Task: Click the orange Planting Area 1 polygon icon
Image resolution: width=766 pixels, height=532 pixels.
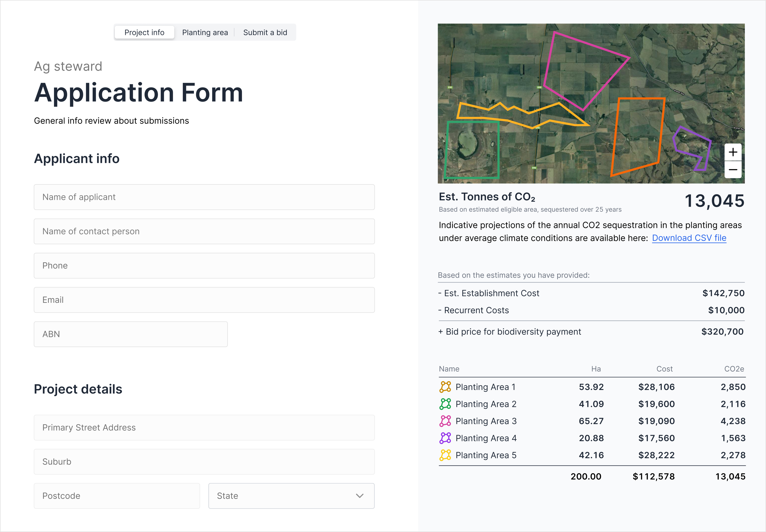Action: tap(445, 387)
